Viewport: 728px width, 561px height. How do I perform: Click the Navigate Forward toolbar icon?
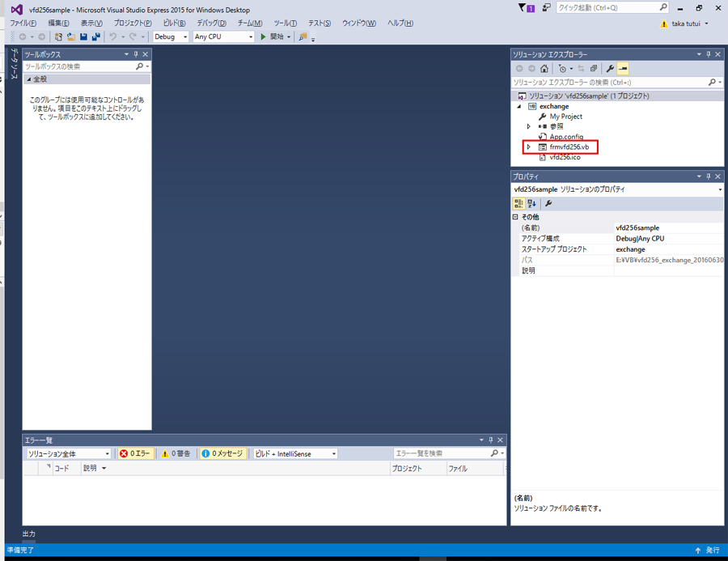pos(42,36)
